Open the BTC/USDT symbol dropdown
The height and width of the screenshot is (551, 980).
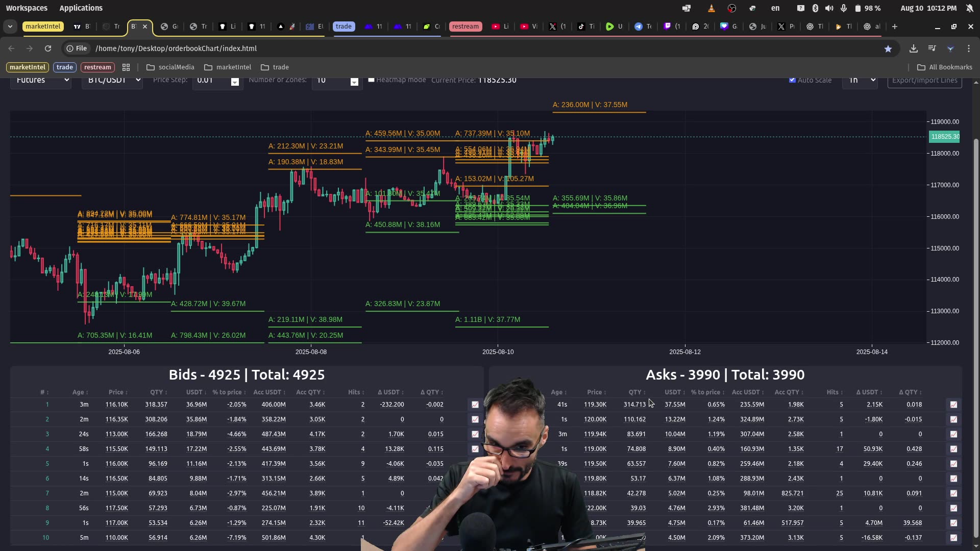click(112, 80)
